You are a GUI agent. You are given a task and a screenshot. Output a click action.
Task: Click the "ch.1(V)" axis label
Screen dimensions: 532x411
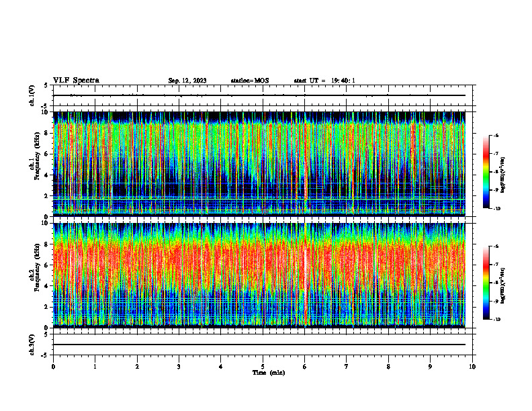click(32, 95)
